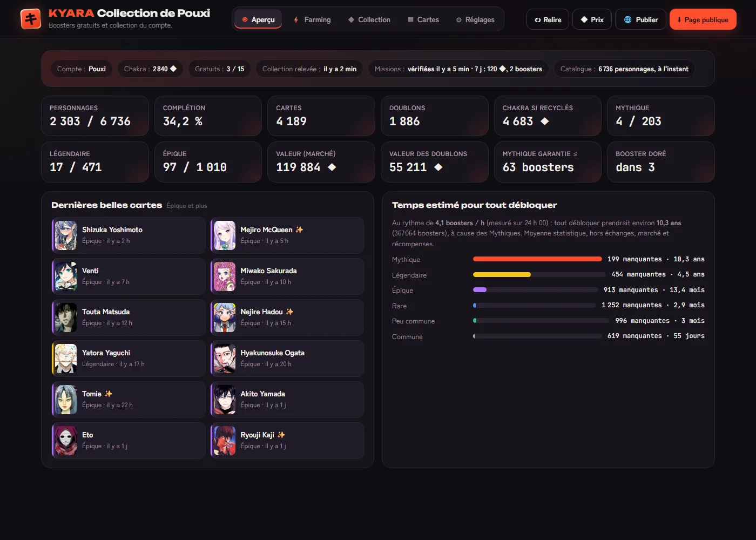Click the Gratuits 3 / 15 chip

[x=219, y=69]
